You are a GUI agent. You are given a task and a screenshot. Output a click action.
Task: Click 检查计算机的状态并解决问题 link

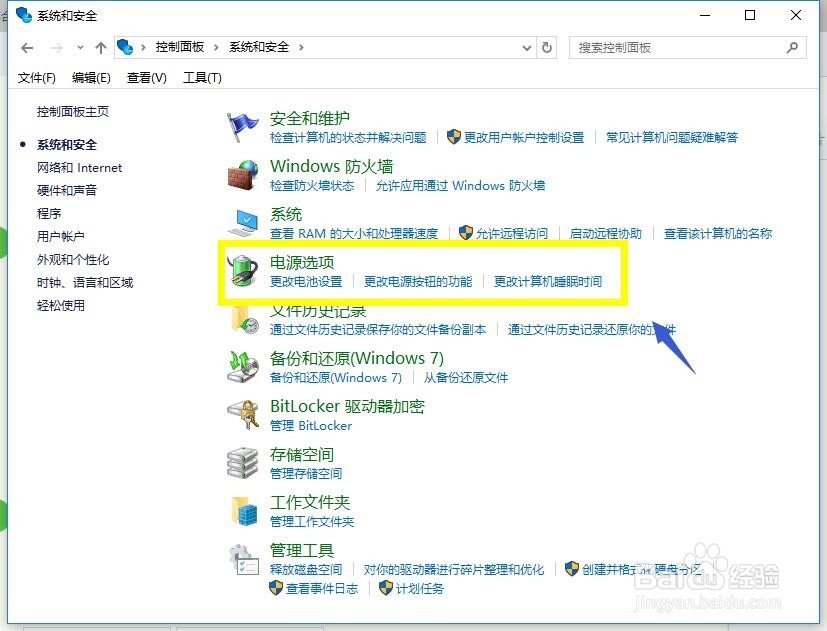click(348, 138)
